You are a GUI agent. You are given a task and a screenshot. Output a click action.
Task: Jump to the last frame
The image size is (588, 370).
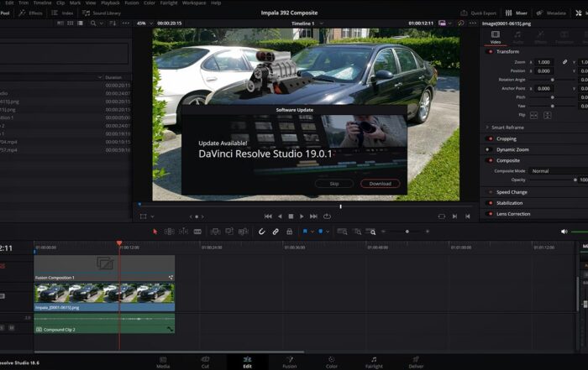[x=313, y=216]
